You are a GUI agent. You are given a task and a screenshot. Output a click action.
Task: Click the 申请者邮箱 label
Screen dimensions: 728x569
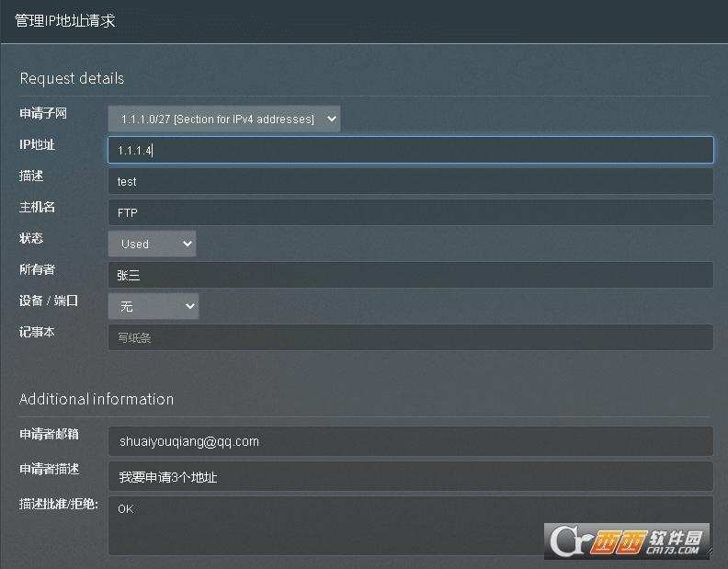click(50, 434)
